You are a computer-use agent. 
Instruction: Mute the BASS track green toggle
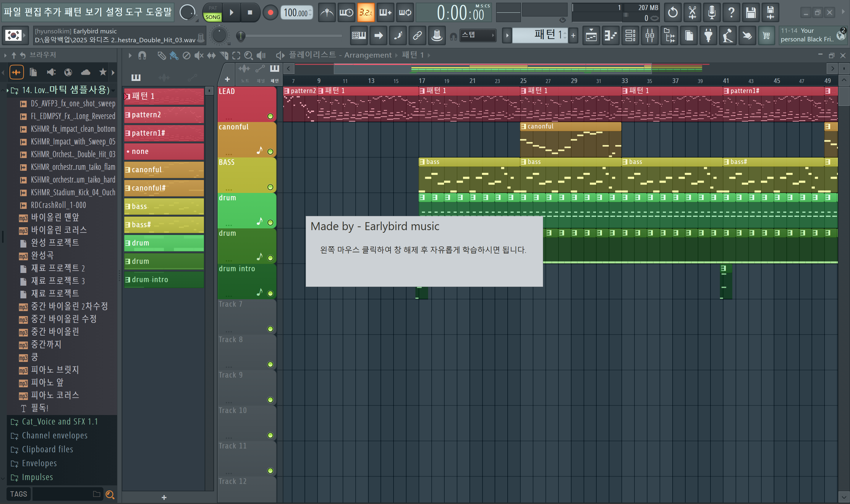pyautogui.click(x=270, y=187)
